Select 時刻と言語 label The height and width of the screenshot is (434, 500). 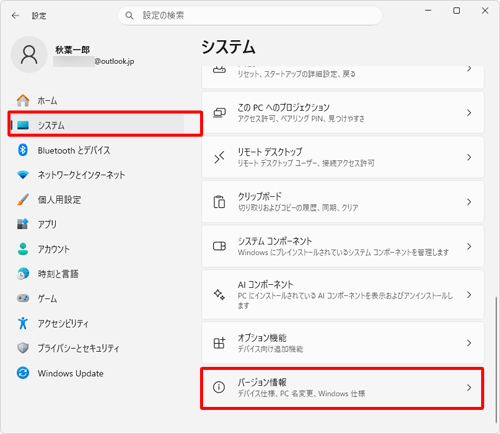[58, 274]
